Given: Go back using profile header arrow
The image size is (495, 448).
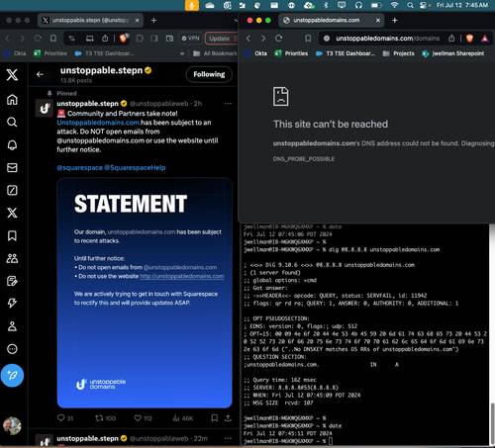Looking at the screenshot, I should (40, 74).
